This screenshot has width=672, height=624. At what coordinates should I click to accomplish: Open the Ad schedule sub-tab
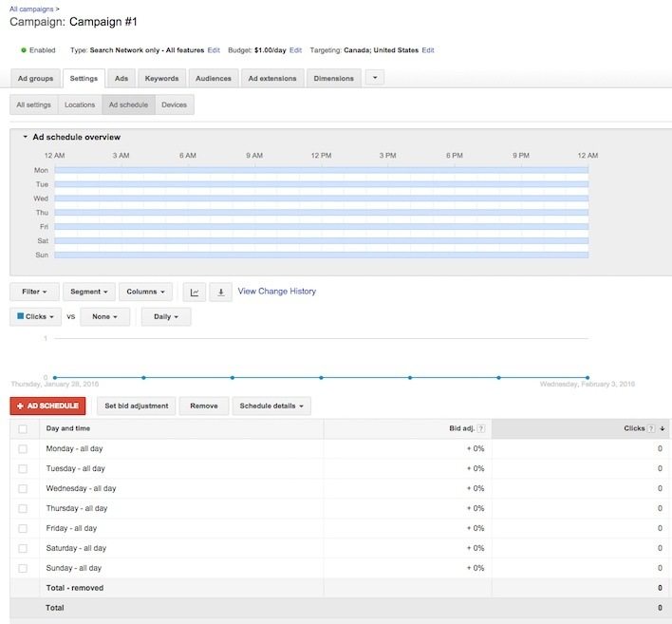(x=128, y=104)
